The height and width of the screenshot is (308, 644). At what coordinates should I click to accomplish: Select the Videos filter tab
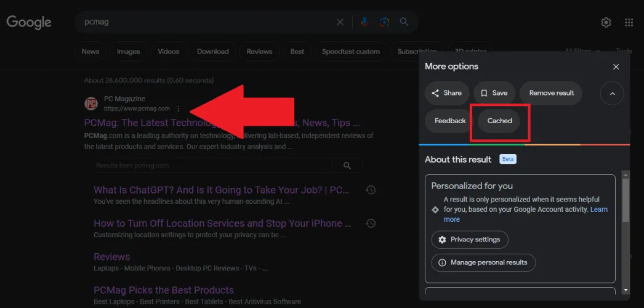coord(168,52)
